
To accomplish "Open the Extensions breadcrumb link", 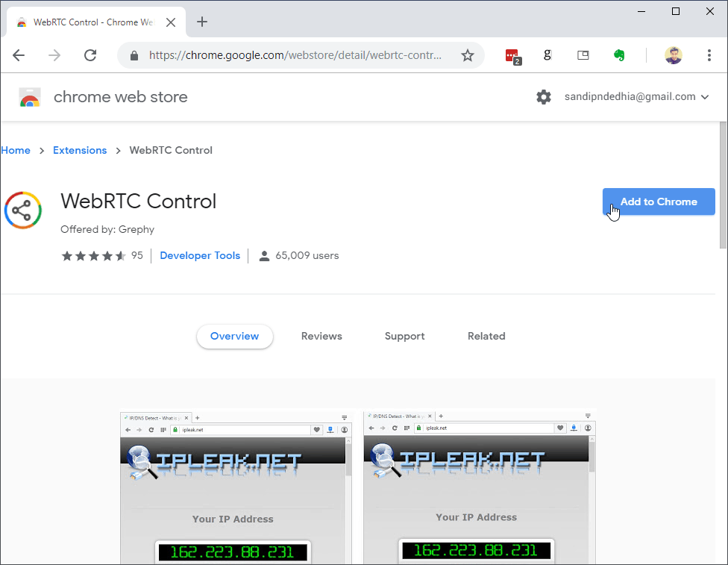I will pyautogui.click(x=80, y=150).
